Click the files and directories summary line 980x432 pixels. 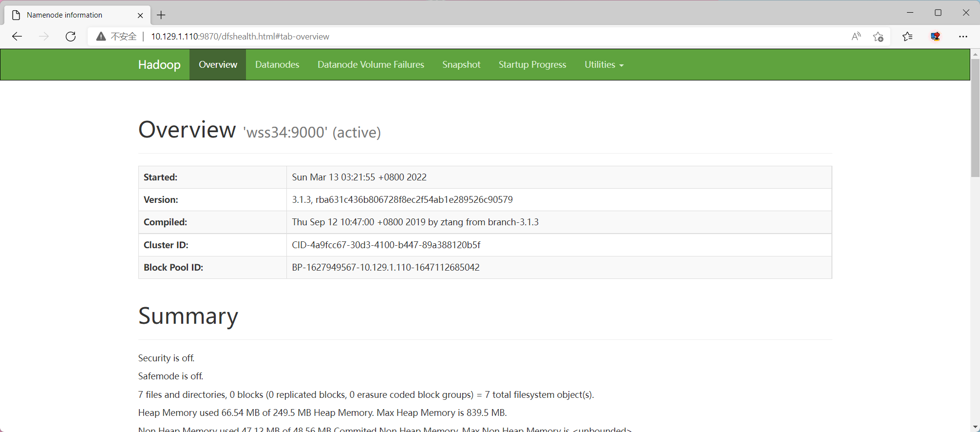click(x=366, y=394)
